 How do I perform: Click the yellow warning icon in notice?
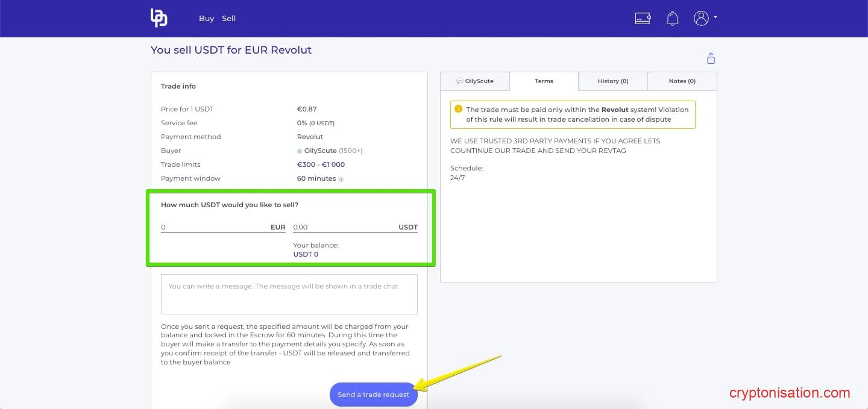459,110
